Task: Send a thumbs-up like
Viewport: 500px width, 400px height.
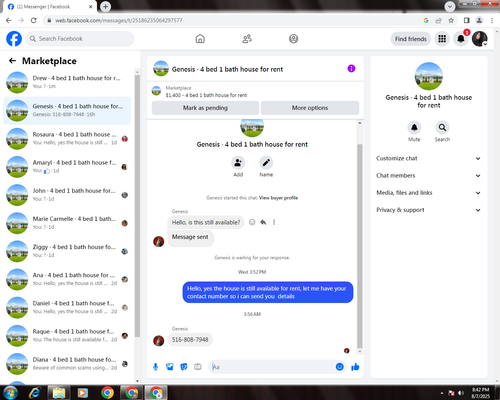Action: point(355,367)
